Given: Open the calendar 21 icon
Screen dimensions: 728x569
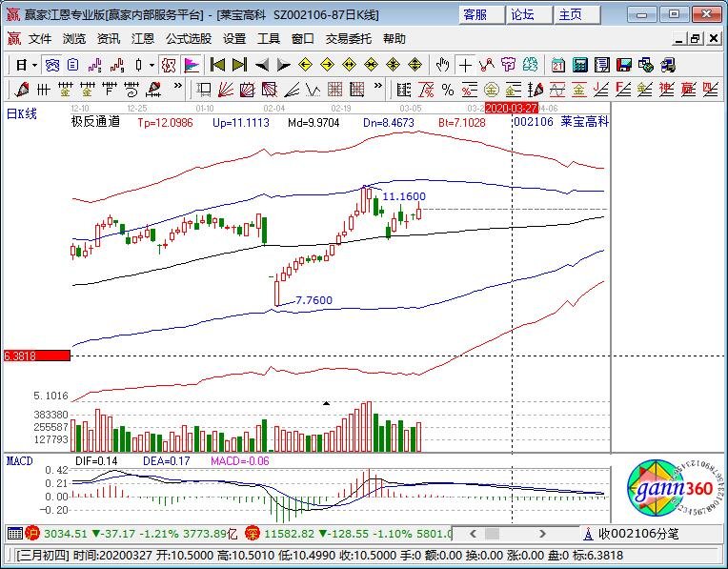Looking at the screenshot, I should [558, 65].
